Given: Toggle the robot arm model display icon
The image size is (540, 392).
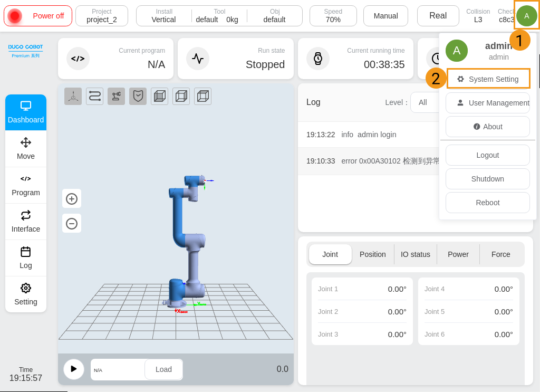Looking at the screenshot, I should [116, 96].
